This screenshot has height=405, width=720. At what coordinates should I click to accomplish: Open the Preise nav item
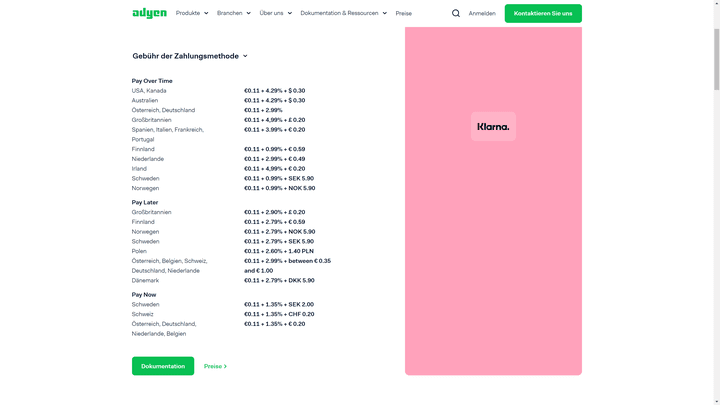(x=404, y=13)
